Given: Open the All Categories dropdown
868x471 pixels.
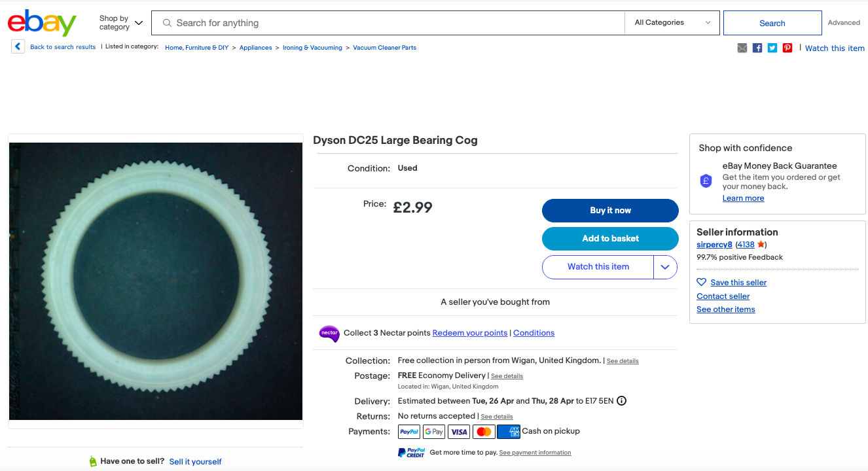Looking at the screenshot, I should (x=672, y=23).
